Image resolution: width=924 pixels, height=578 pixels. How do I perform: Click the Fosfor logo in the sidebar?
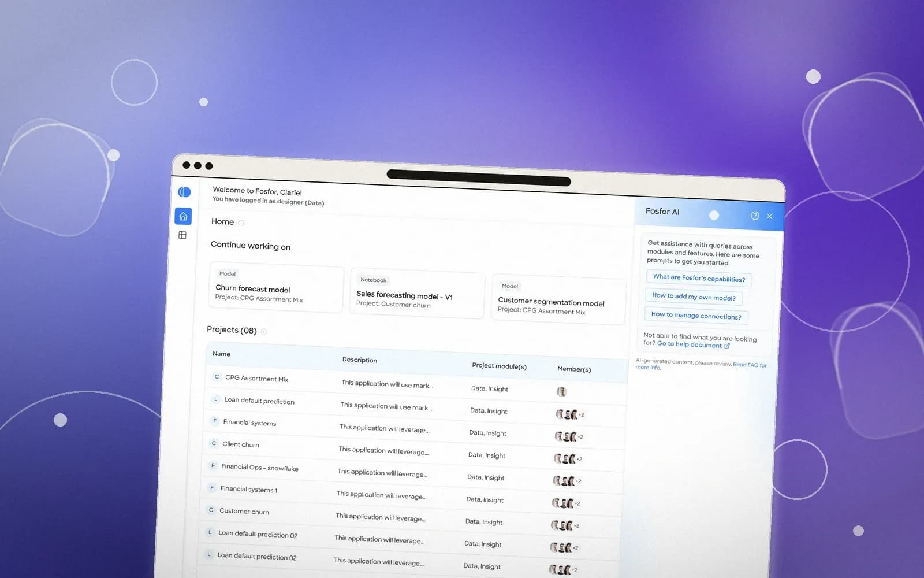[184, 192]
